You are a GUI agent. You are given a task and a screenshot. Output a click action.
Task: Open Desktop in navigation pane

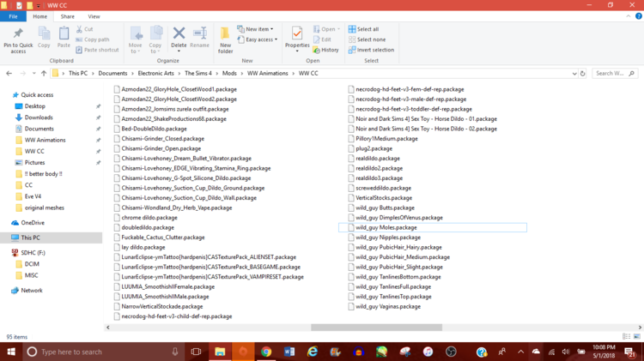(34, 105)
